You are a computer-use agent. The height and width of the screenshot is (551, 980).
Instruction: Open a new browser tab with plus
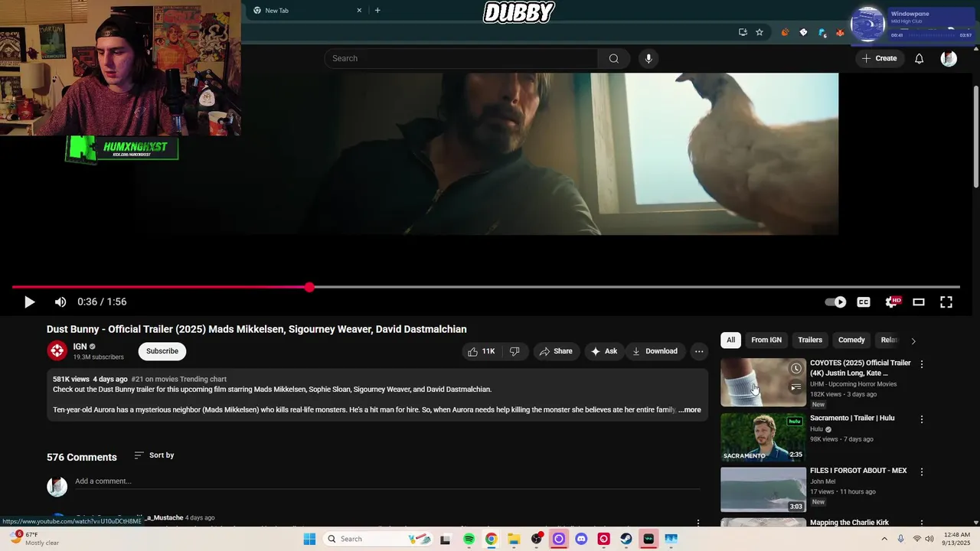[x=377, y=10]
